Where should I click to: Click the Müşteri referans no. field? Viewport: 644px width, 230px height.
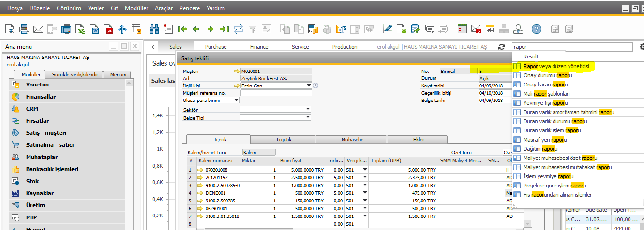(276, 93)
